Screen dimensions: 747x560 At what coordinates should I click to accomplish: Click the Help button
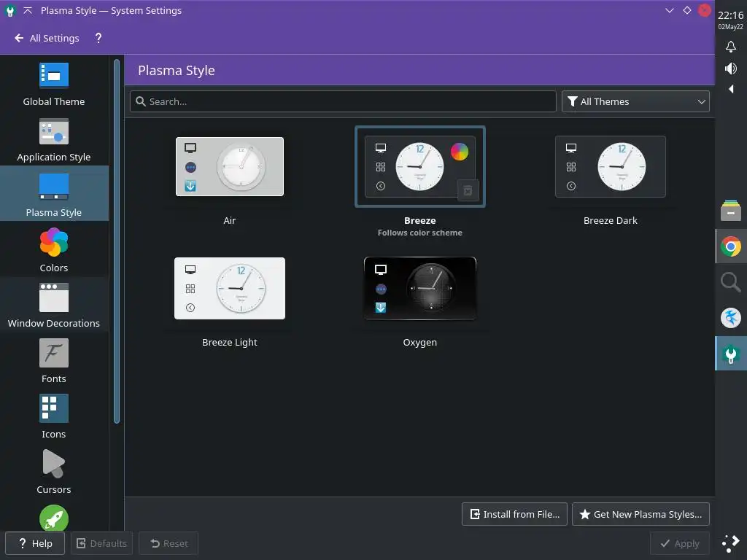(35, 543)
